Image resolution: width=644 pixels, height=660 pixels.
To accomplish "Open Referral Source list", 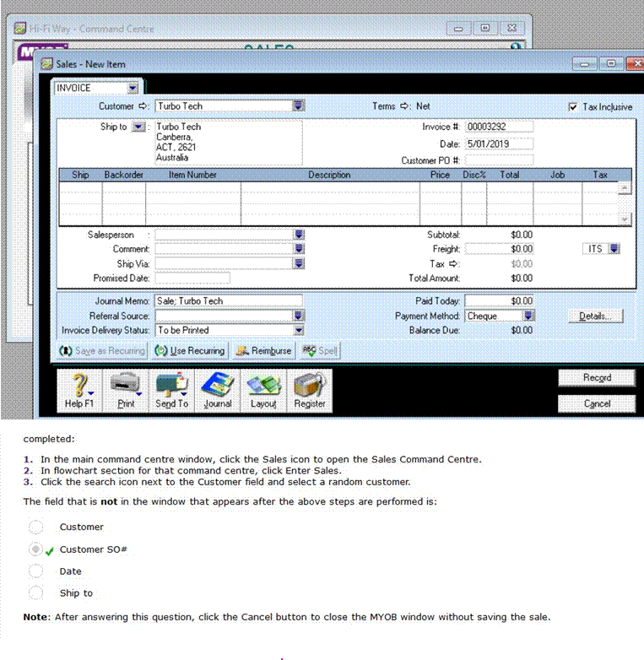I will coord(299,316).
